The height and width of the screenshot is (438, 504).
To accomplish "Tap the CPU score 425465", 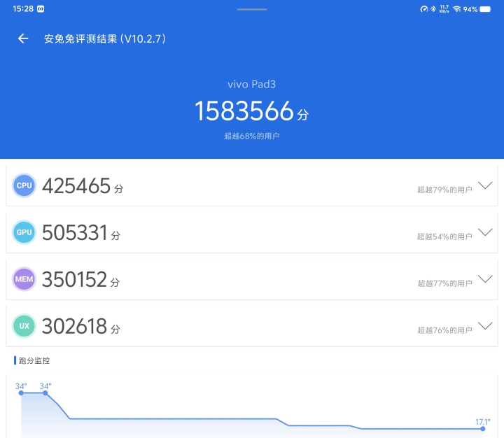I will click(x=76, y=185).
